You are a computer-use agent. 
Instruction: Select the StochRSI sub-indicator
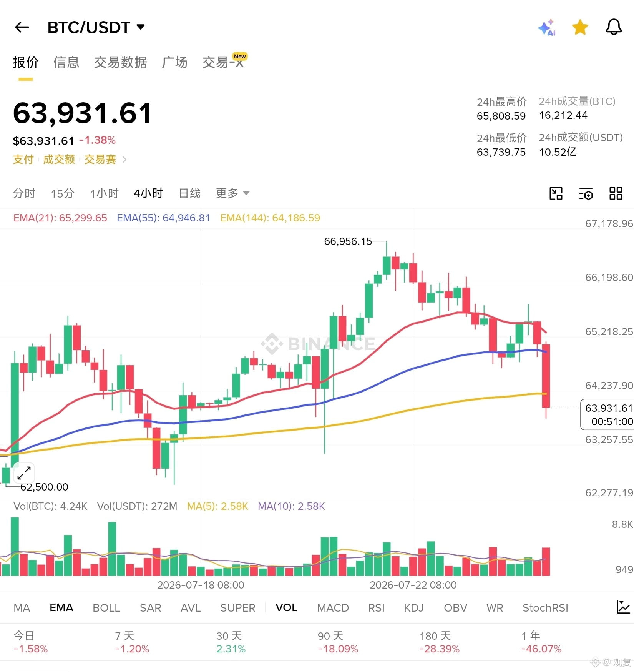(x=545, y=608)
